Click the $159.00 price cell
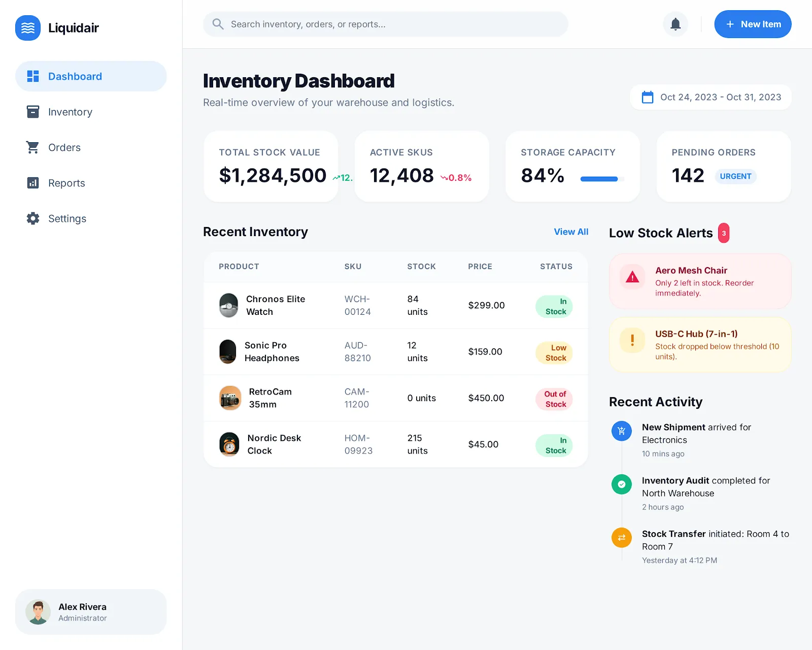 485,351
